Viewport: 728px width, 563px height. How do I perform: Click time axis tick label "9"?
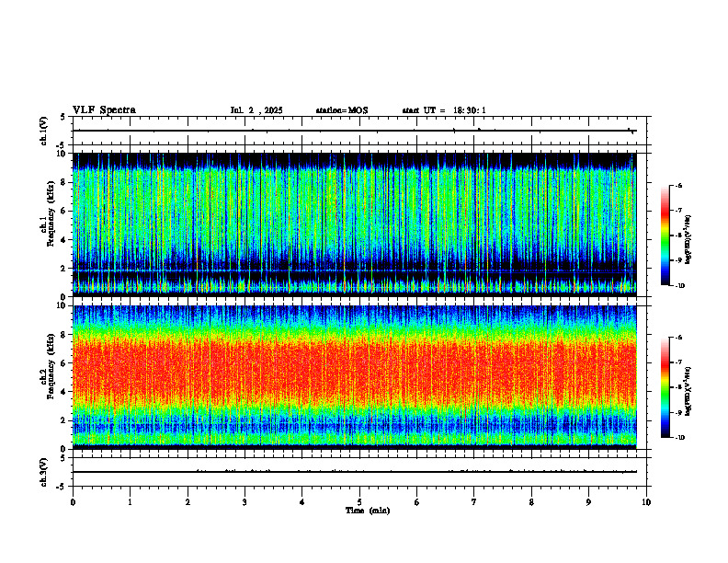pyautogui.click(x=588, y=502)
